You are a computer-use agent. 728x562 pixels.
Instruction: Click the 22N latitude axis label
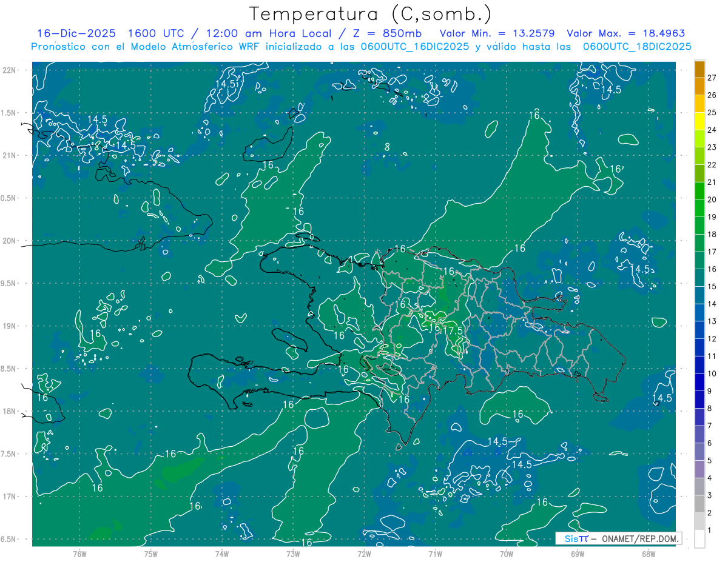point(9,70)
